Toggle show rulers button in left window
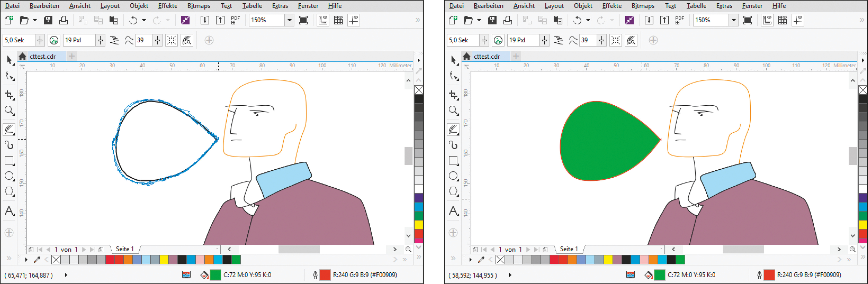 click(323, 20)
